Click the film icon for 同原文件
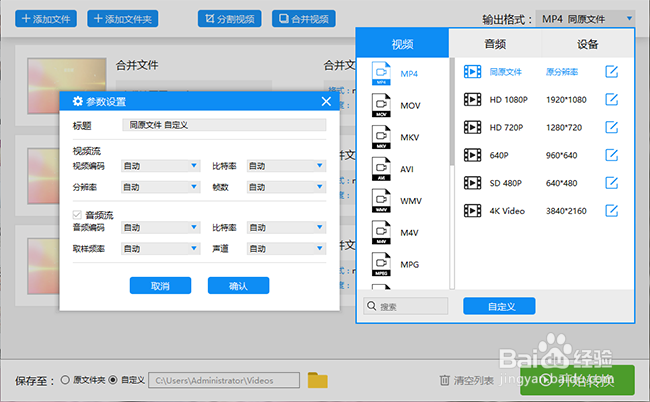 coord(472,72)
